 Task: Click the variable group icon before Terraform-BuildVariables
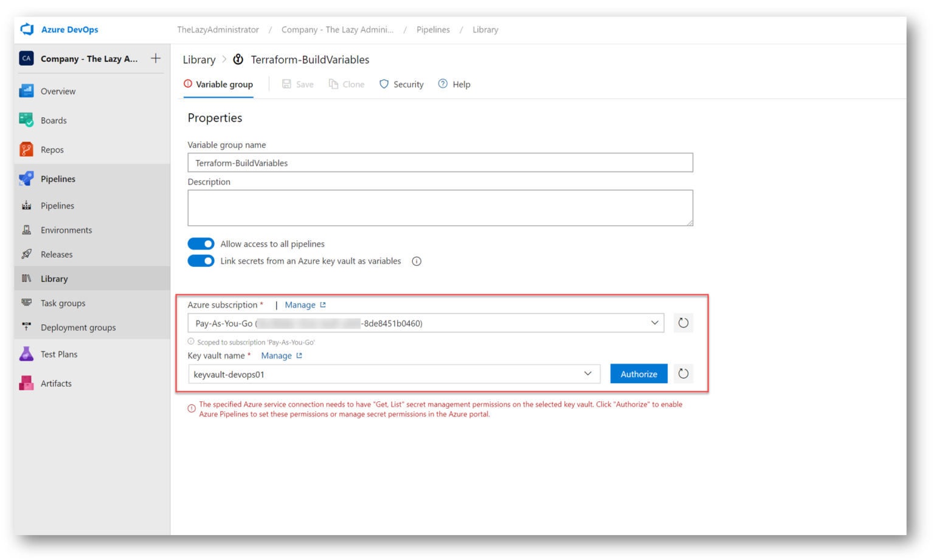pyautogui.click(x=238, y=59)
